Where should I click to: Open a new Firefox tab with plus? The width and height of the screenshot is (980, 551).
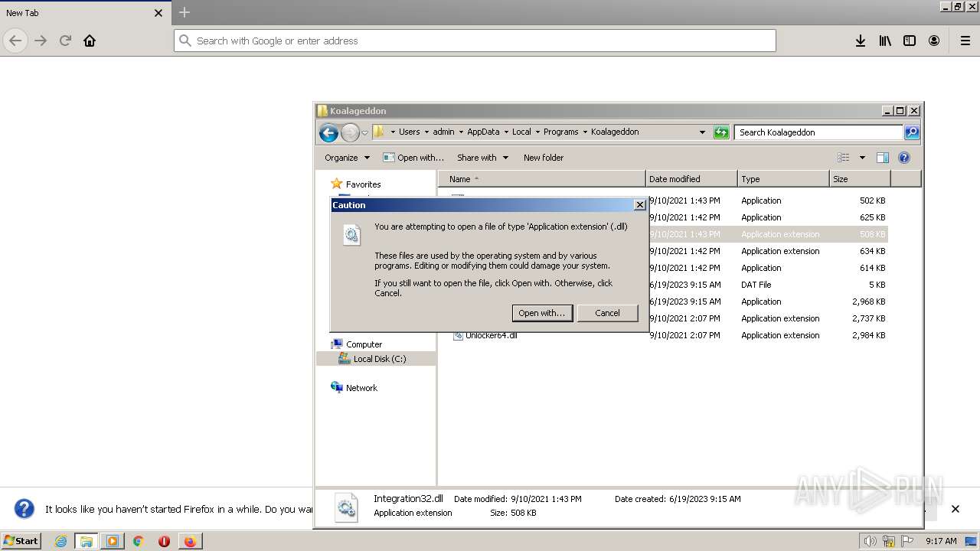point(185,12)
